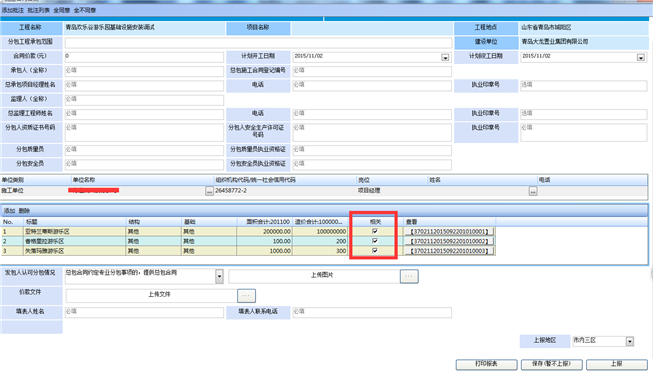Click 删除 above the sub-item table
653x376 pixels.
click(x=24, y=211)
